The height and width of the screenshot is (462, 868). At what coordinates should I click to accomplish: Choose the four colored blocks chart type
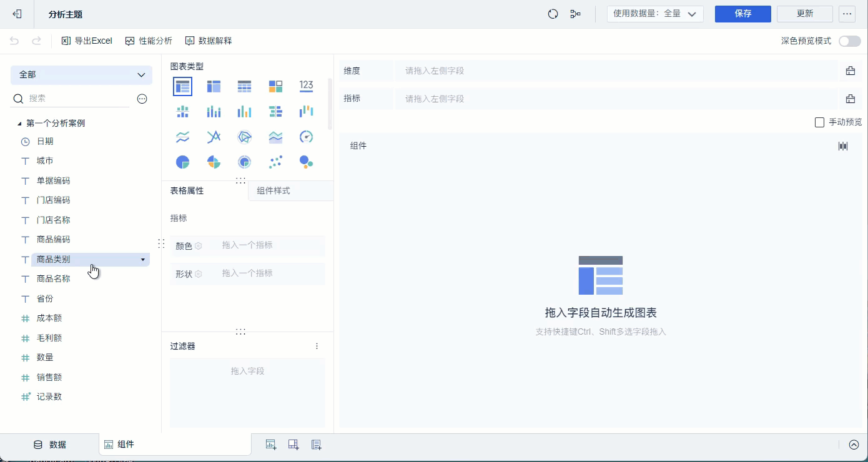(x=275, y=86)
